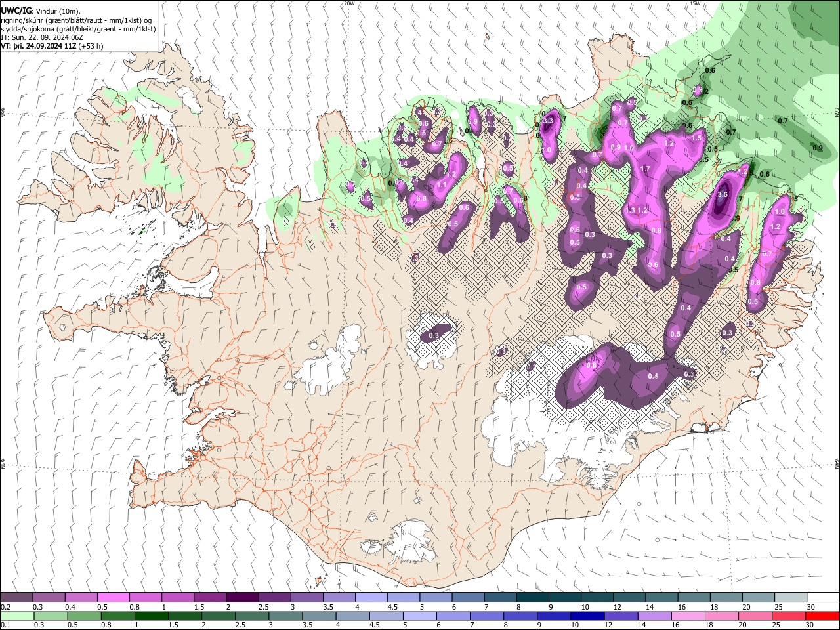This screenshot has height=630, width=840.
Task: Pick lavender 4–4.5 snow legend swatch
Action: pos(371,598)
